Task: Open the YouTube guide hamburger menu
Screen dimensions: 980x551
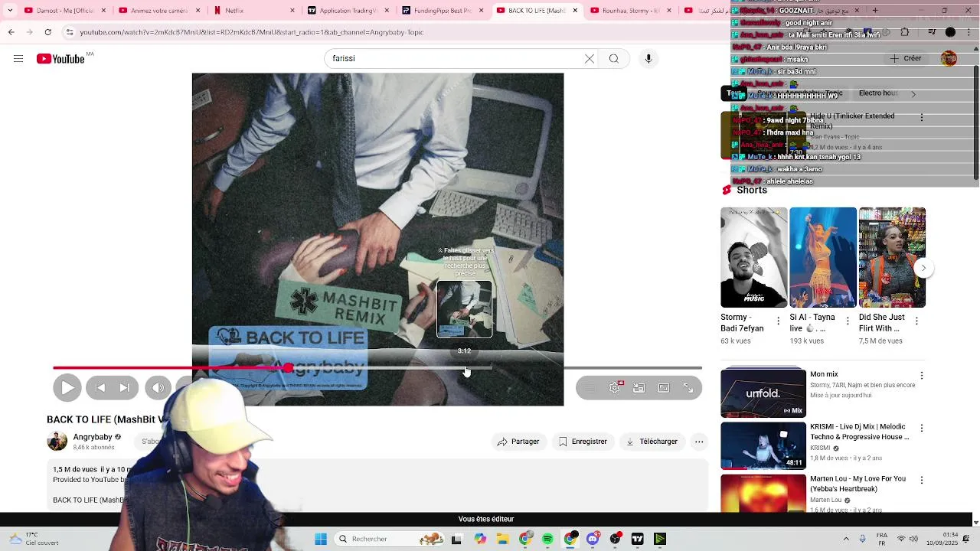Action: 18,59
